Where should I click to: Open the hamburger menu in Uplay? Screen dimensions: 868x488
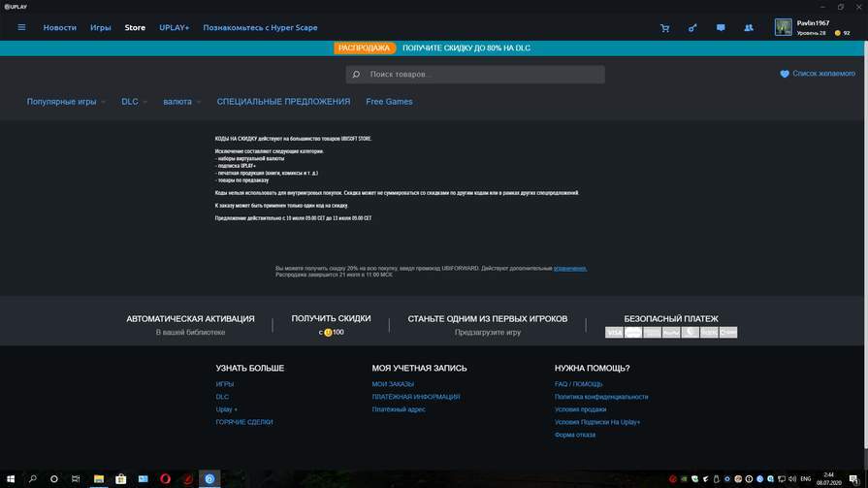(x=21, y=27)
